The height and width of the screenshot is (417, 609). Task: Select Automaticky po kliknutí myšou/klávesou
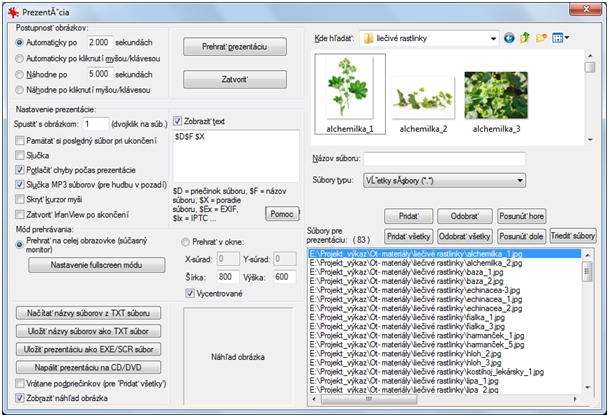(19, 59)
